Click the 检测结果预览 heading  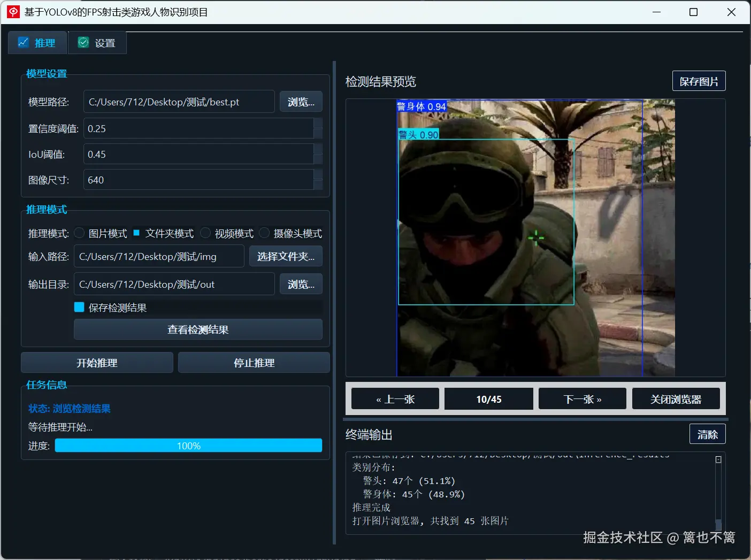381,81
